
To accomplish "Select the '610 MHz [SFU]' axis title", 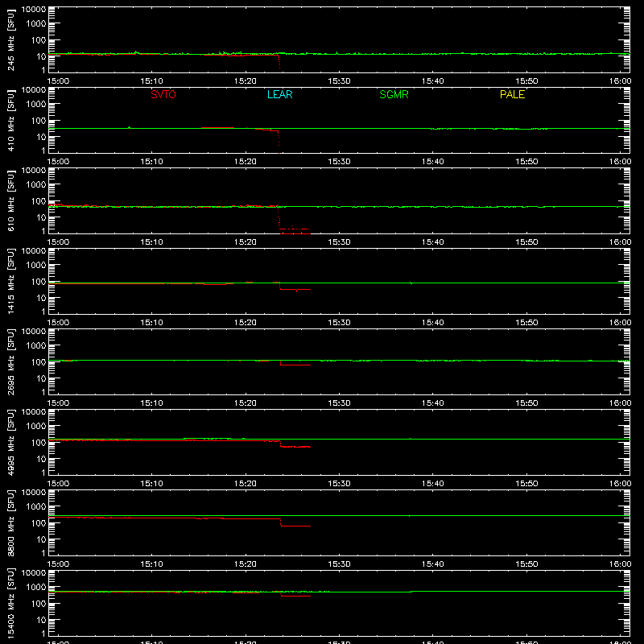I will [x=11, y=200].
